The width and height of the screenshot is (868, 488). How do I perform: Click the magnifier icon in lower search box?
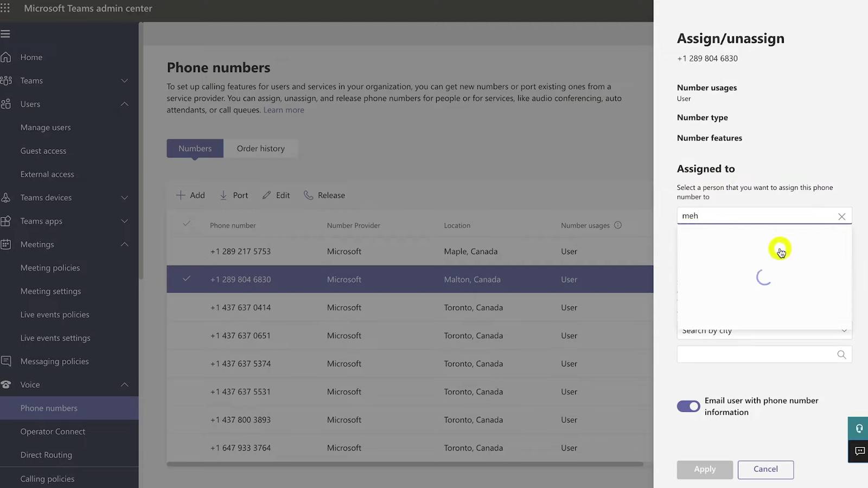coord(841,355)
